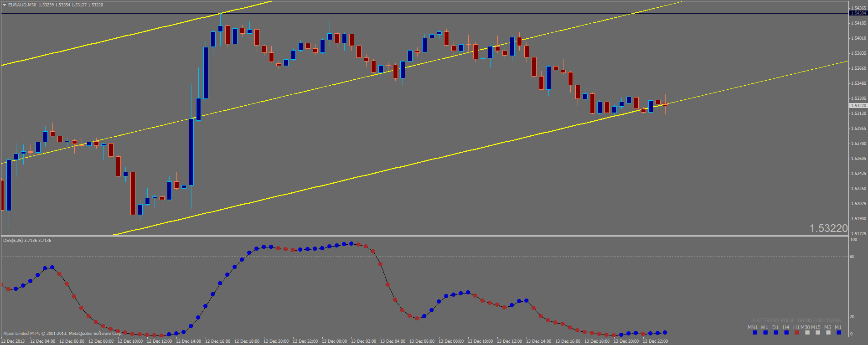
Task: Click the '13 Dec 00:00' time axis label
Action: coord(334,341)
